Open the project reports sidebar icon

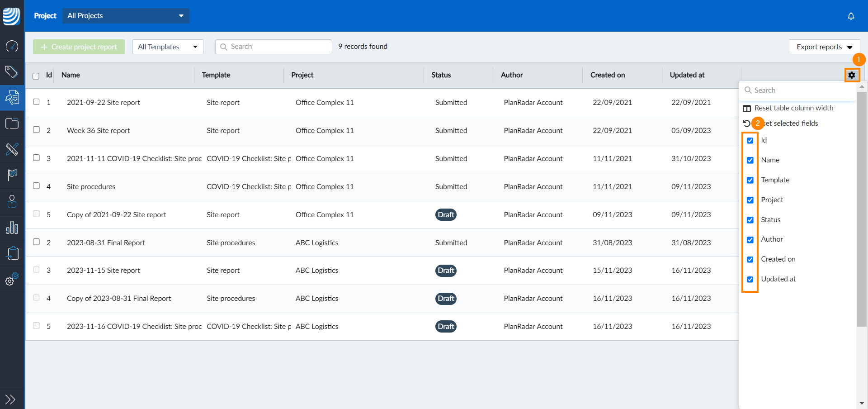(x=12, y=97)
